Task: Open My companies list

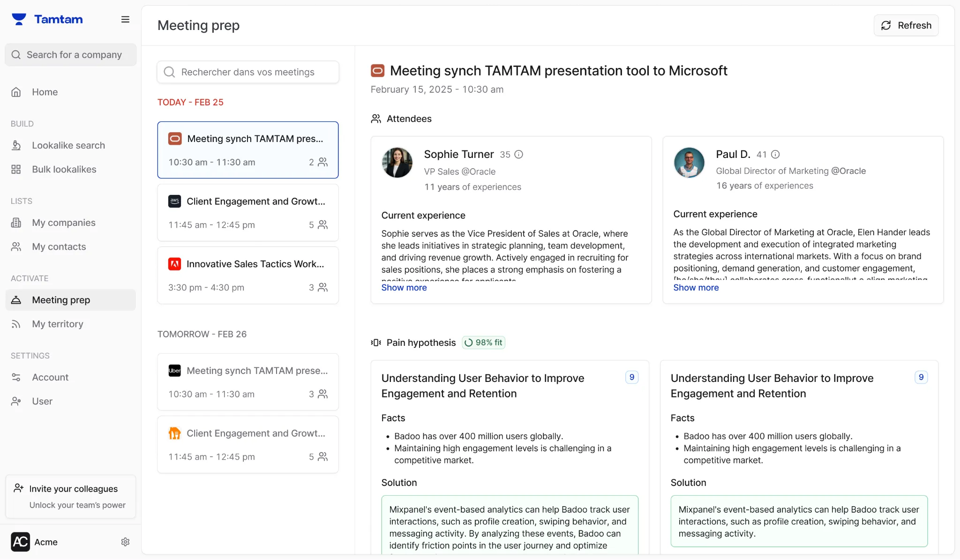Action: click(x=64, y=223)
